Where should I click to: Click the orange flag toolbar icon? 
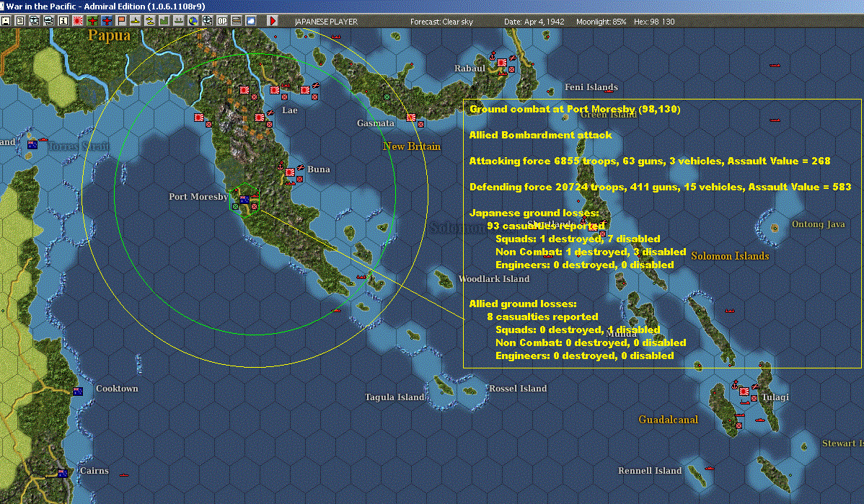click(x=121, y=21)
